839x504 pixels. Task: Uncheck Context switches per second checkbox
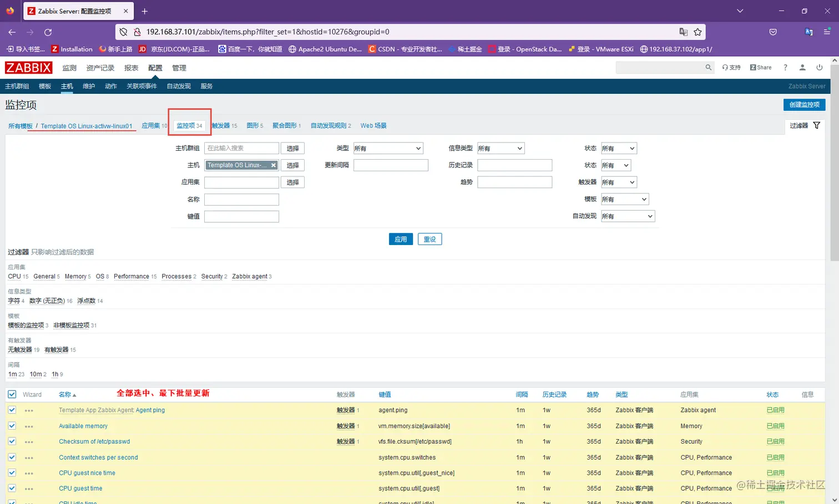[12, 457]
